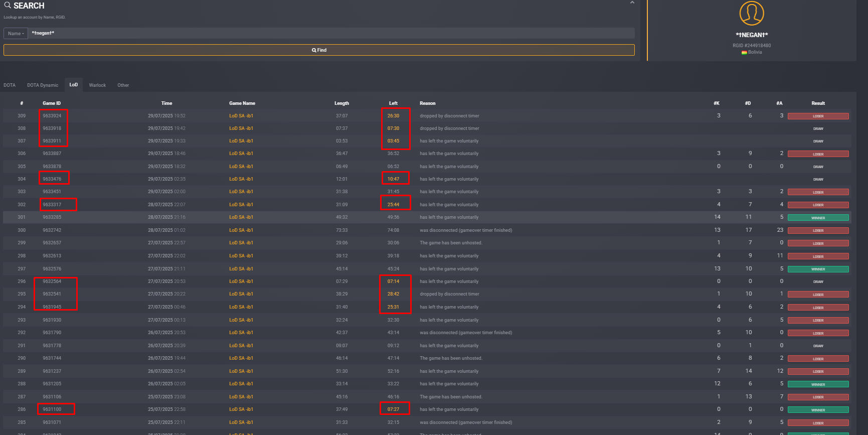Click the Find button
The height and width of the screenshot is (435, 868).
point(319,50)
